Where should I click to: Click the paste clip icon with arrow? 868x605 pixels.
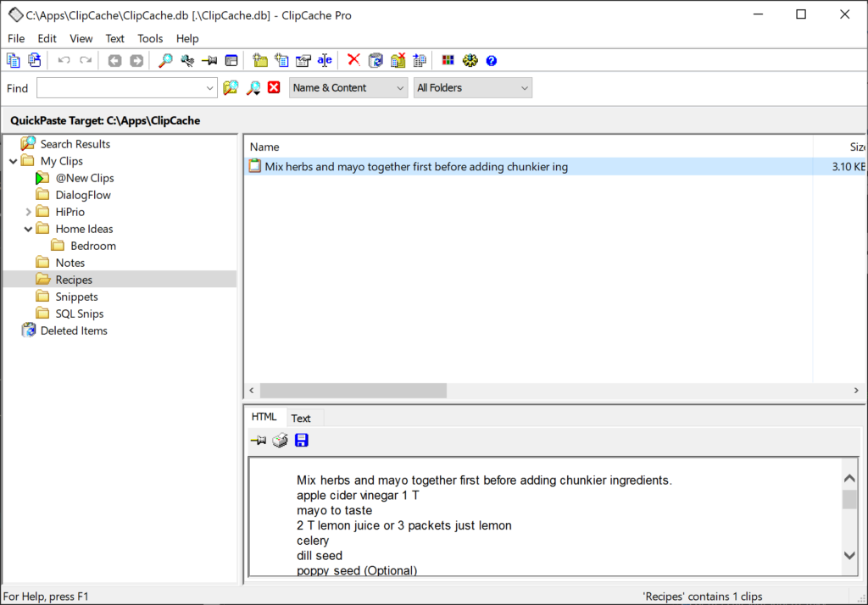pos(34,60)
